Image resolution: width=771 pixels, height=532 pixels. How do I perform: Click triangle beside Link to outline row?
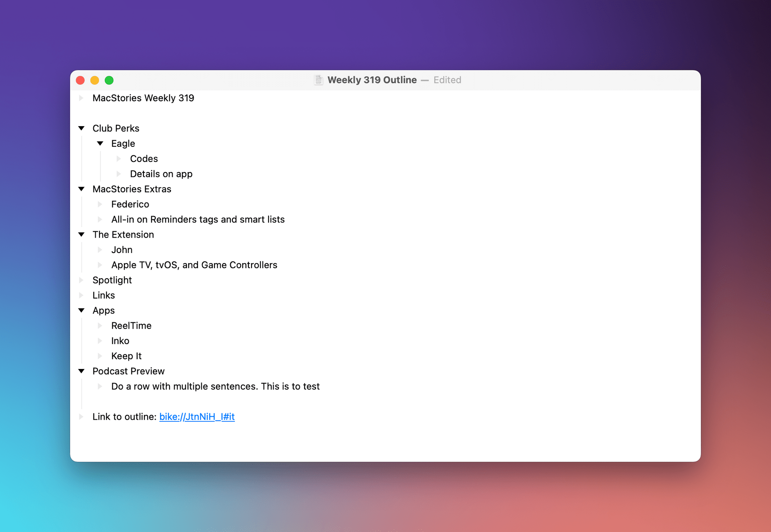[x=81, y=417]
